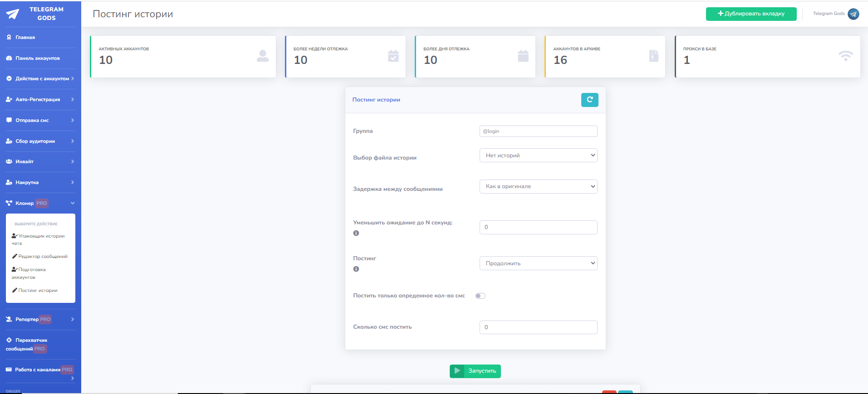Expand the Работа с каналами PRO menu
Screen dimensions: 868x394
40,373
